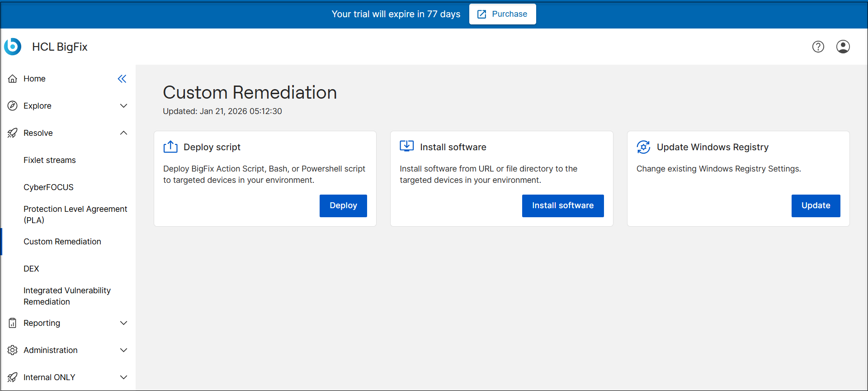Viewport: 868px width, 391px height.
Task: Open the user profile icon
Action: pos(843,47)
